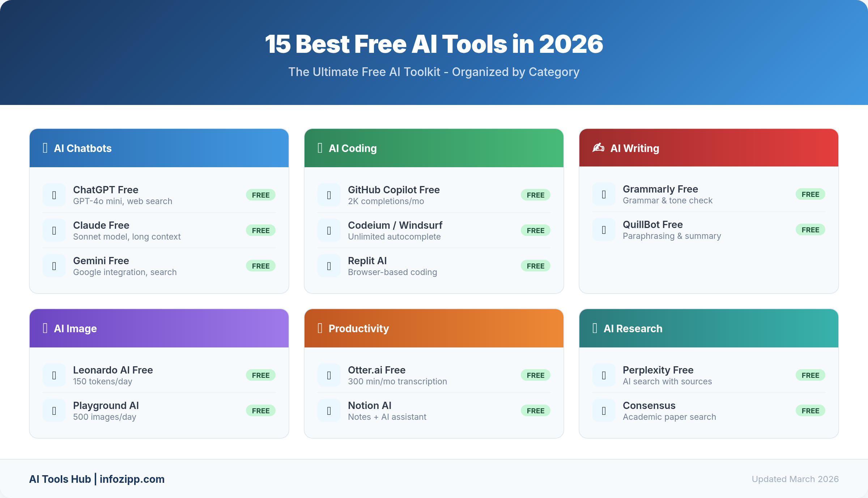The width and height of the screenshot is (868, 498).
Task: Click the GitHub Copilot Free icon
Action: [329, 195]
